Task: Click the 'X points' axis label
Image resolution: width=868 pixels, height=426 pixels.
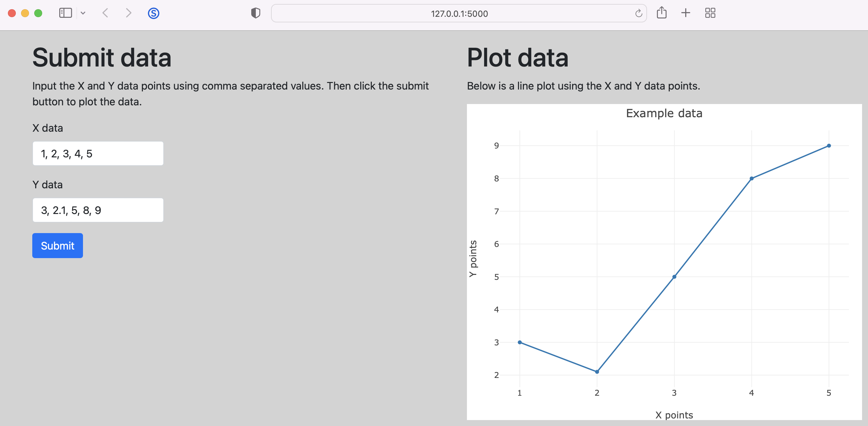Action: click(x=674, y=415)
